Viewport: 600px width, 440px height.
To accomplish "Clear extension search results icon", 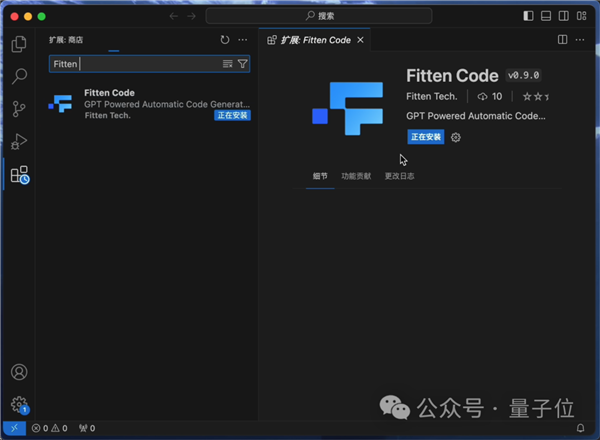I will (x=228, y=64).
